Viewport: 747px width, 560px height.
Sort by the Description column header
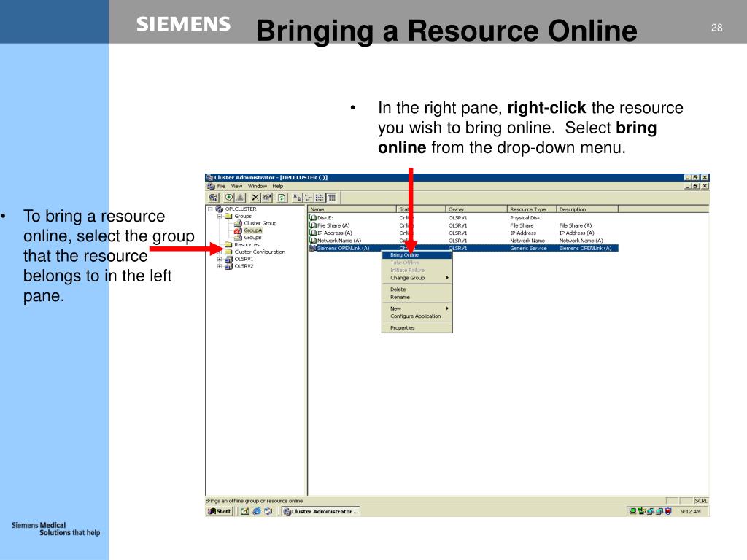tap(587, 209)
